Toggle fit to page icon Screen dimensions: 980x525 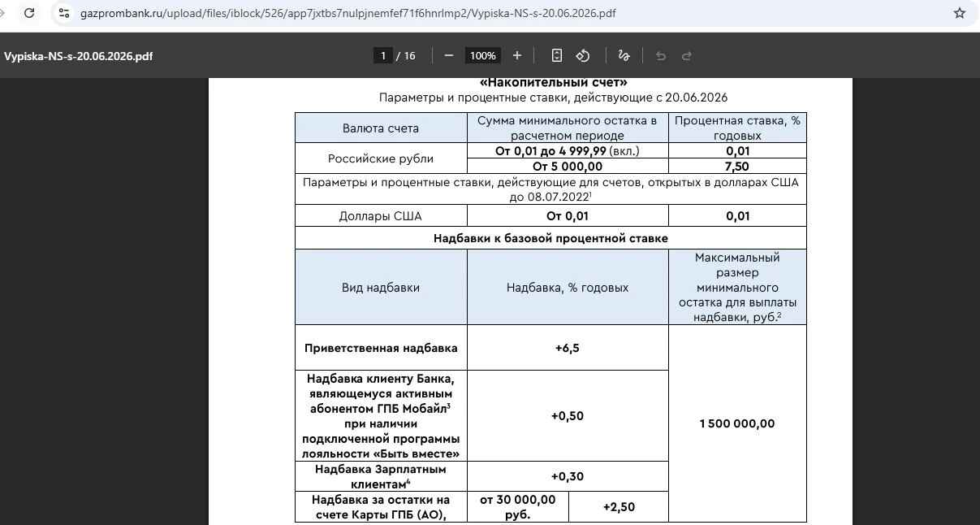(556, 55)
